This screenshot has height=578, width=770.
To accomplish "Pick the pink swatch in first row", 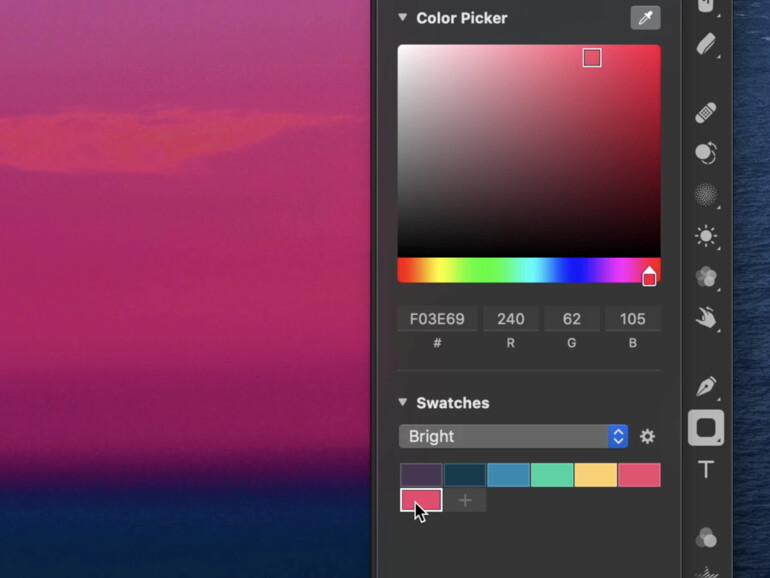I will pos(639,475).
